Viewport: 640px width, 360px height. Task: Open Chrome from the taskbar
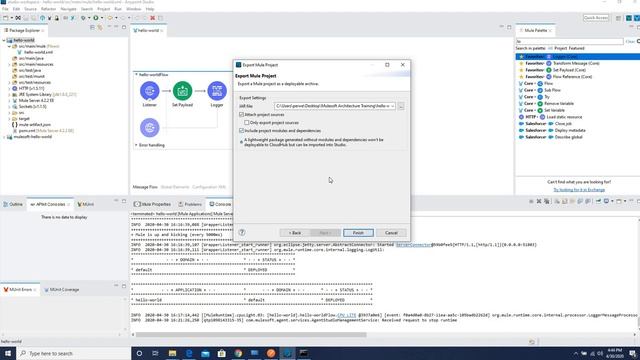(x=238, y=353)
